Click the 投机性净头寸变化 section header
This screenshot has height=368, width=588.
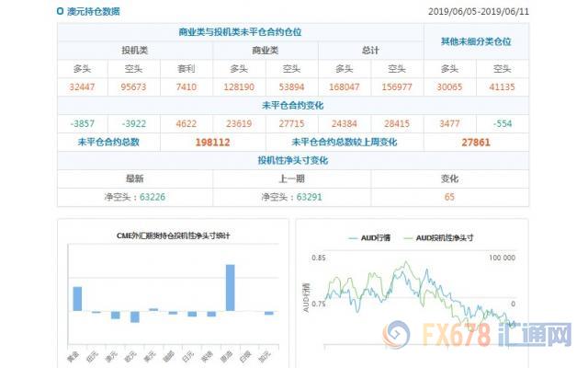(292, 160)
